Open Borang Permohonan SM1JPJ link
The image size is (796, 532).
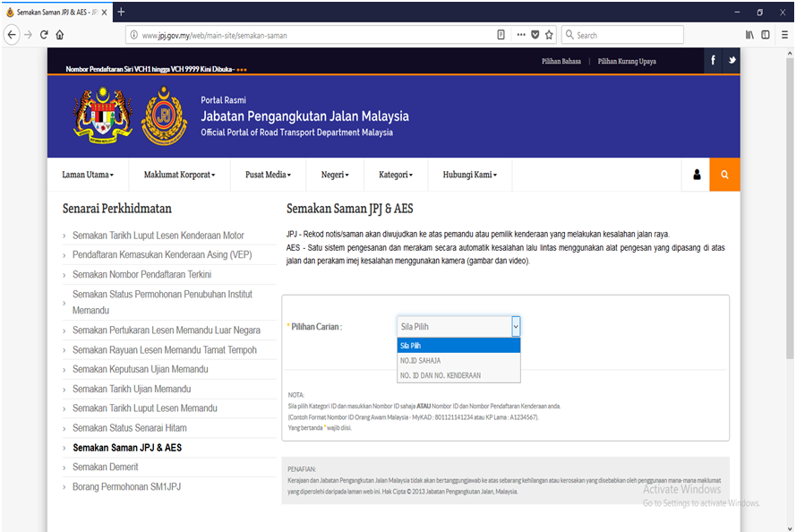coord(126,487)
